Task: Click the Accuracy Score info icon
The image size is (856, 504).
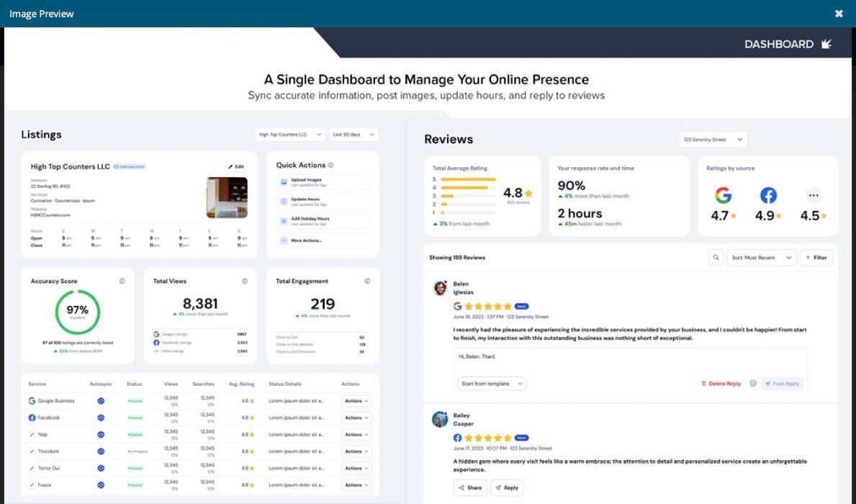Action: 122,282
